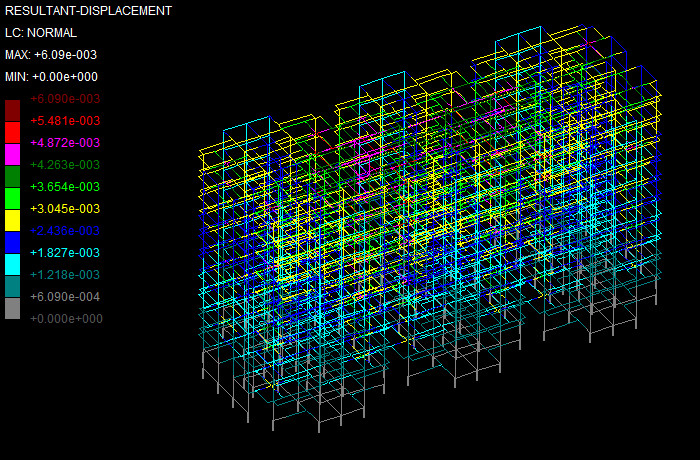
Task: Click the RESULTANT-DISPLACEMENT title text
Action: pyautogui.click(x=88, y=11)
